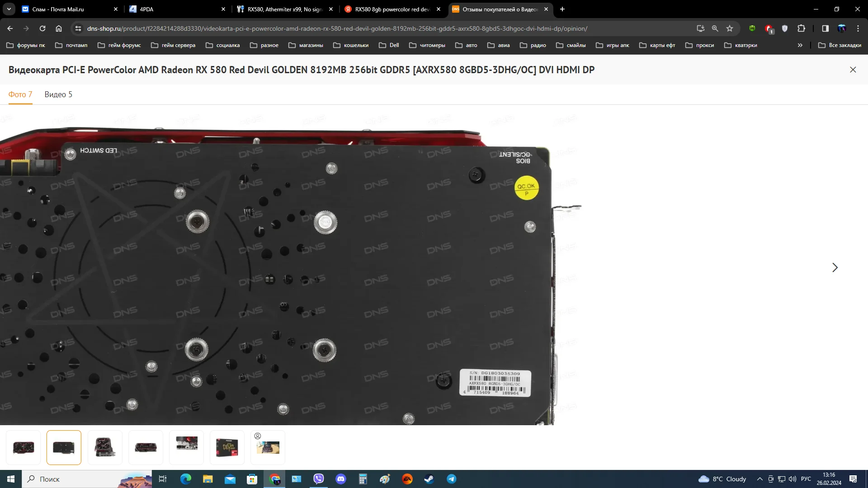Show hidden system tray icons

point(759,479)
